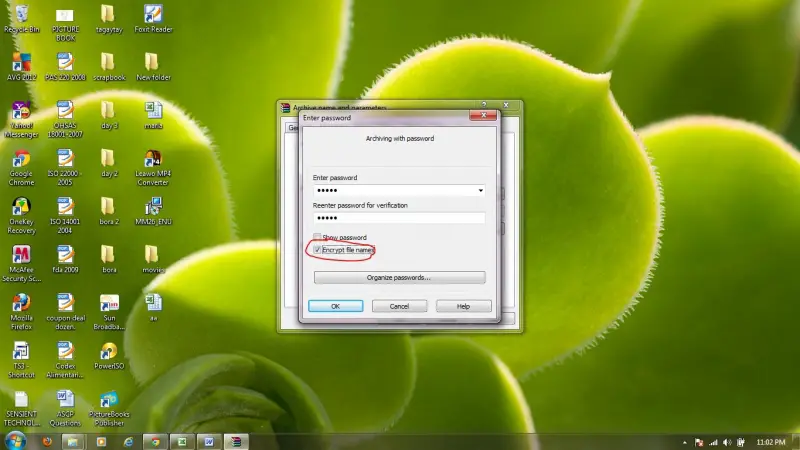Image resolution: width=800 pixels, height=450 pixels.
Task: Select the New folder icon
Action: [x=153, y=67]
